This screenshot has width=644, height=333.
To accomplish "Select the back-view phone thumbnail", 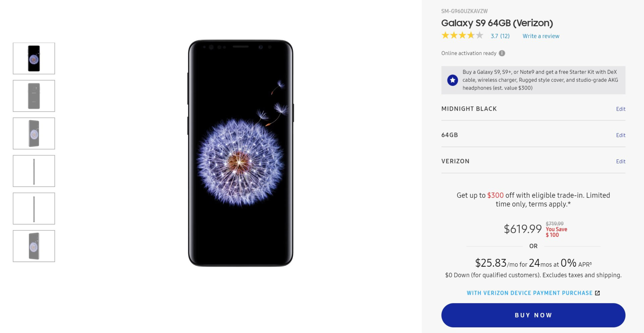I will [x=34, y=96].
